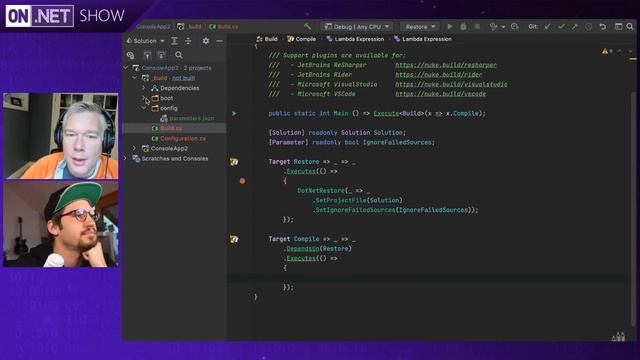Click the Build class breadcrumb above editor
This screenshot has width=640, height=360.
pyautogui.click(x=267, y=39)
